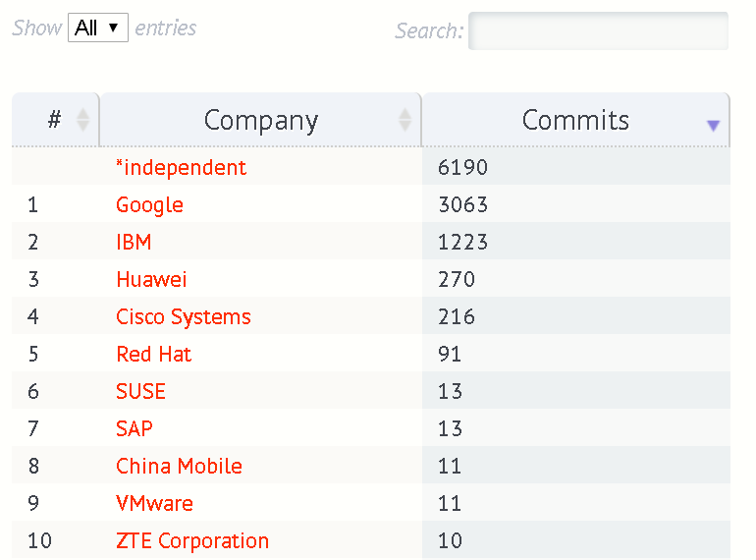This screenshot has width=756, height=560.
Task: Click the sort arrows in # column
Action: pos(83,120)
